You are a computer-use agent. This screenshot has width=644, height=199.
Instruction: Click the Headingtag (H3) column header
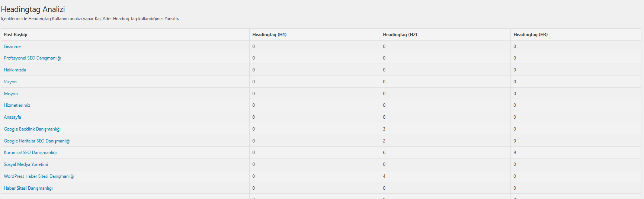tap(531, 35)
